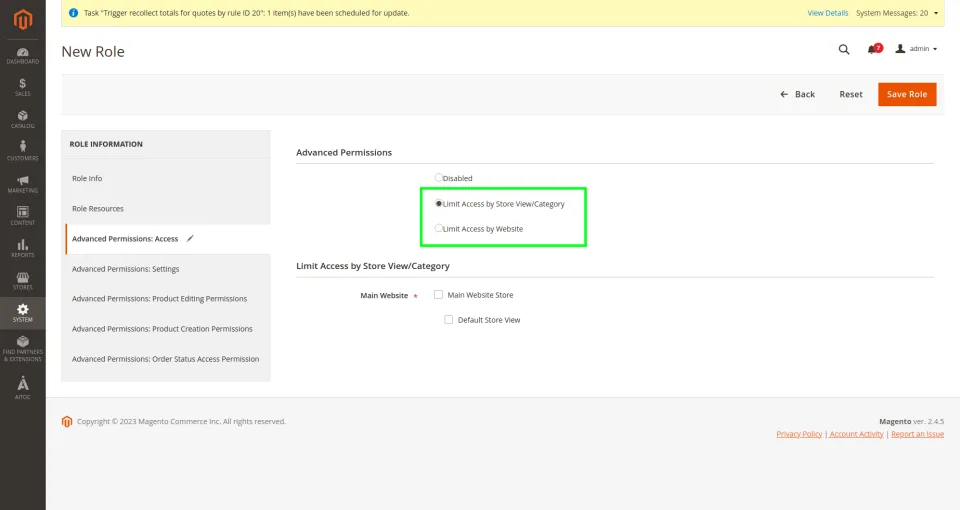Viewport: 960px width, 510px height.
Task: Click the 'New Role' page title
Action: click(93, 52)
